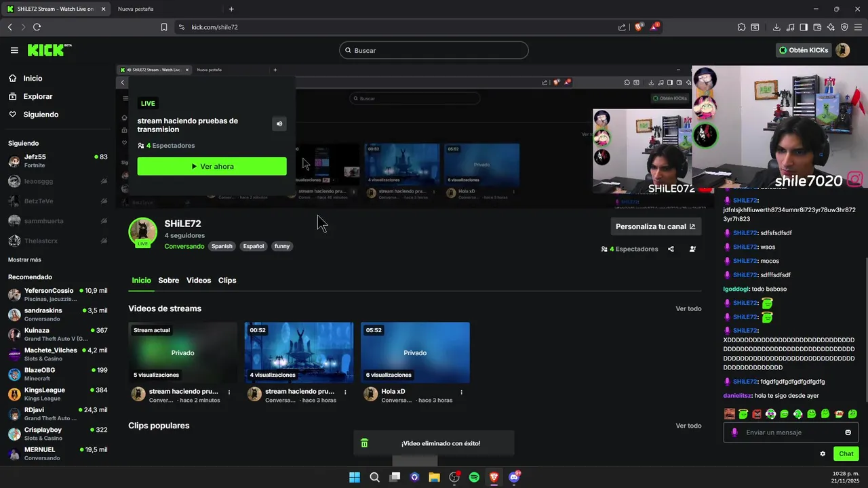Image resolution: width=868 pixels, height=488 pixels.
Task: Select the Inicio channel tab
Action: 142,281
